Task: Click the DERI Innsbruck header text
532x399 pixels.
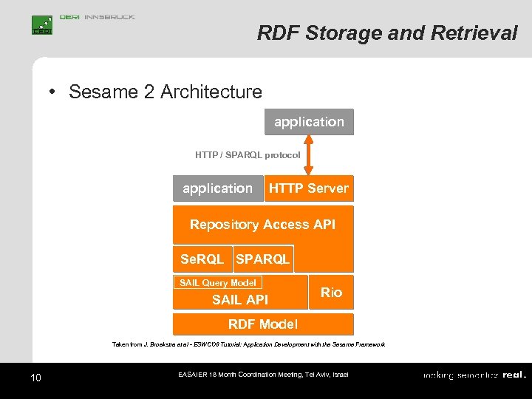Action: pyautogui.click(x=97, y=17)
